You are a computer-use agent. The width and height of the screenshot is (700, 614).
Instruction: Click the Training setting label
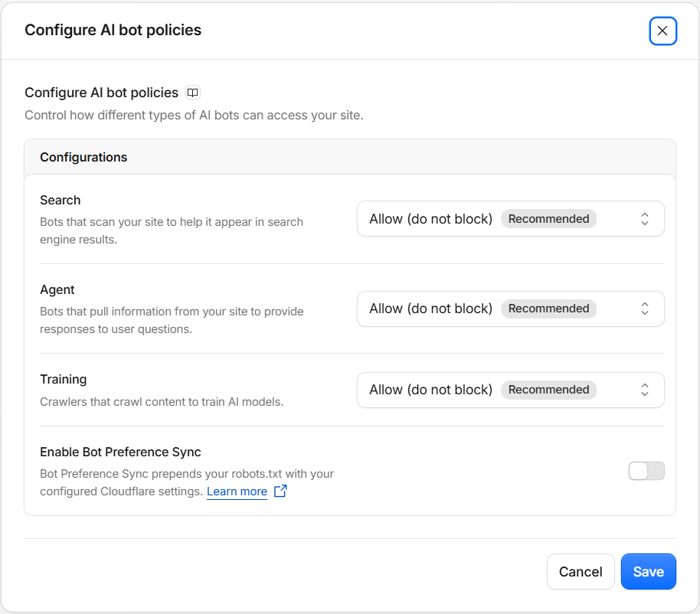(x=64, y=379)
